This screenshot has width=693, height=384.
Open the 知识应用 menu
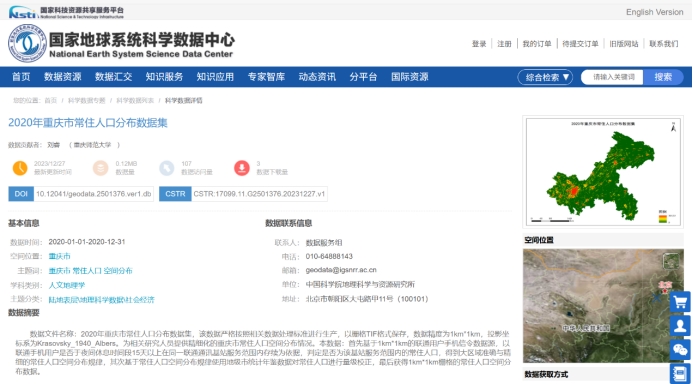(x=215, y=77)
